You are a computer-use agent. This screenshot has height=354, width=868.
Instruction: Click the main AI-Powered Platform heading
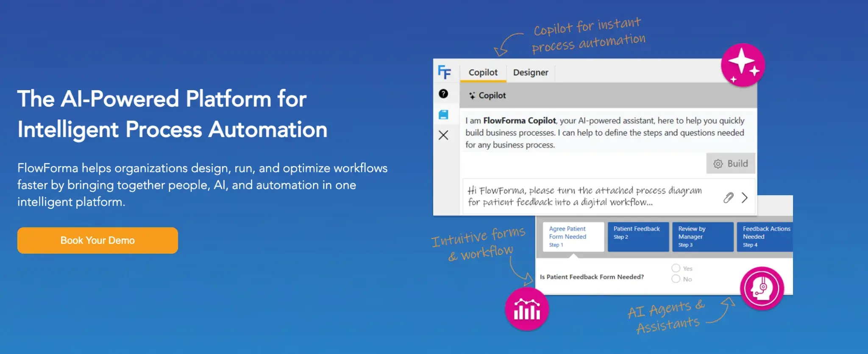pos(172,114)
